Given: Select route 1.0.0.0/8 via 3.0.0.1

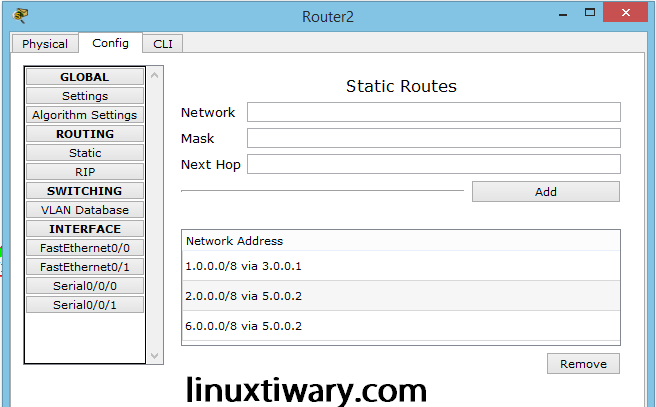Looking at the screenshot, I should point(401,266).
